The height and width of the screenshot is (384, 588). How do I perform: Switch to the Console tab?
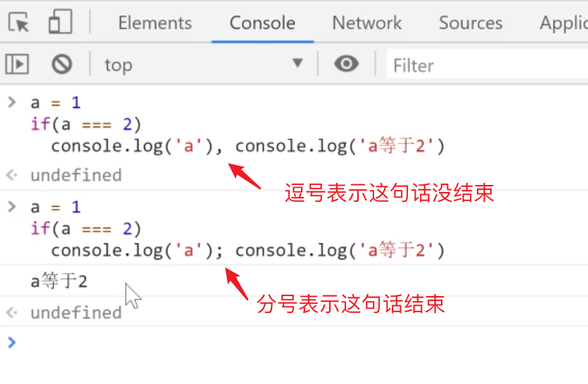(x=262, y=23)
